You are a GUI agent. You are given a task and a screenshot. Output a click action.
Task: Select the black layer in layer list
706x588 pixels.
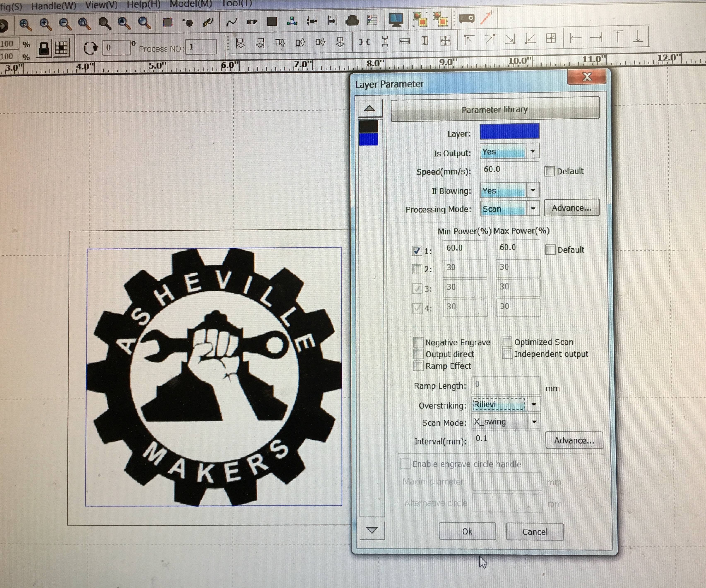pos(368,126)
